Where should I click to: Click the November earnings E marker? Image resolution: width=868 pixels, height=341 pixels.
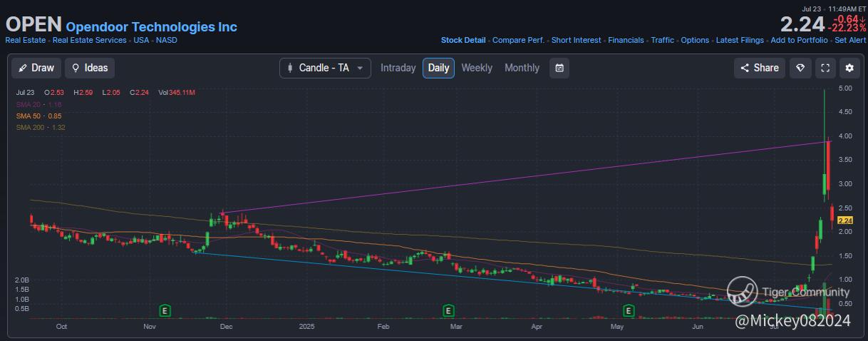pos(165,310)
